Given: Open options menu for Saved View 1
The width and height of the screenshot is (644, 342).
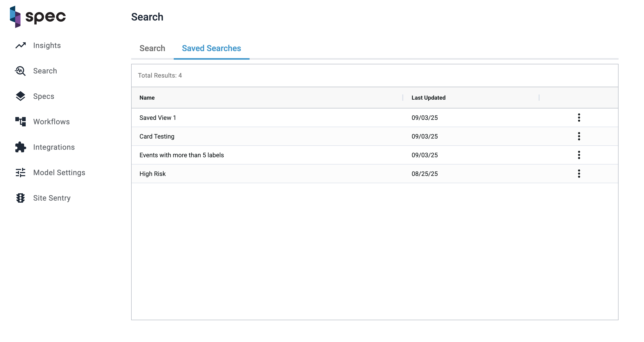Looking at the screenshot, I should [579, 118].
